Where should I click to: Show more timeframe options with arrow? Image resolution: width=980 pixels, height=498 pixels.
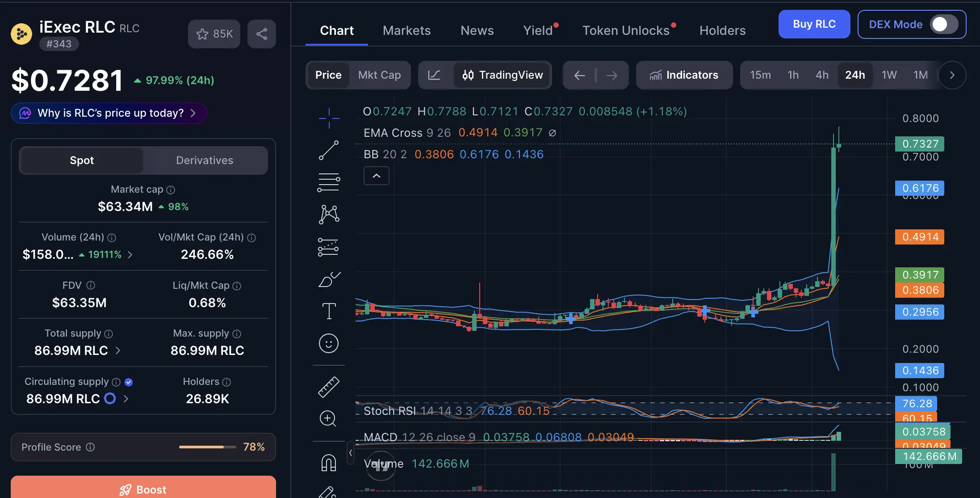click(952, 75)
